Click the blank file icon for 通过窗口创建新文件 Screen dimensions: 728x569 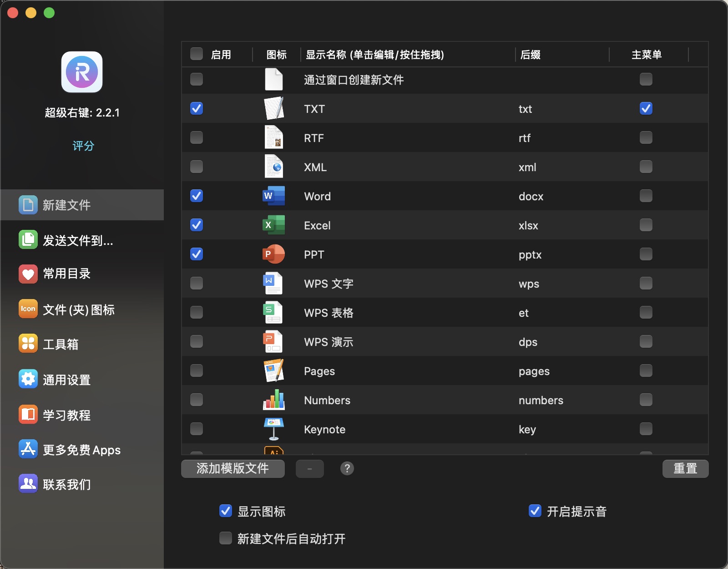pyautogui.click(x=274, y=80)
